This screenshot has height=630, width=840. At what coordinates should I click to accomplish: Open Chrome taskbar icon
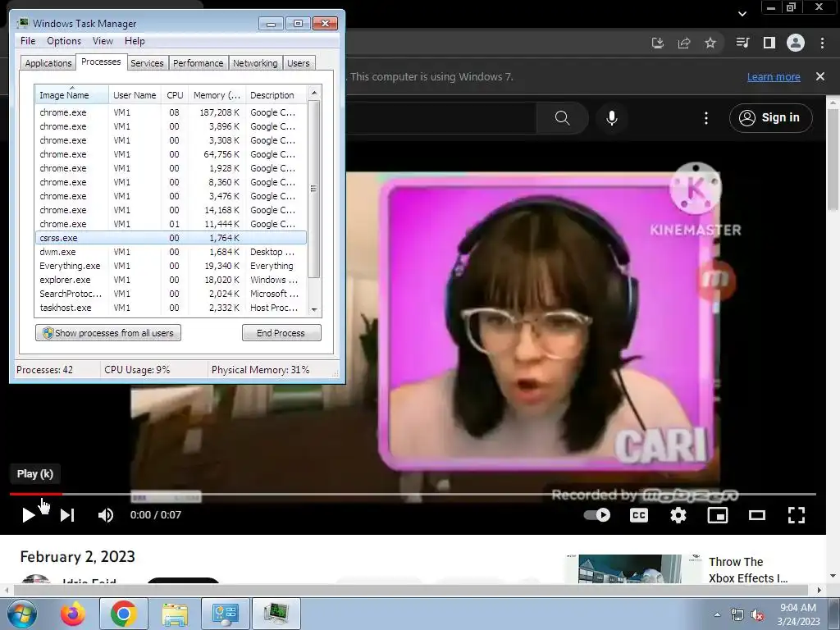(124, 614)
